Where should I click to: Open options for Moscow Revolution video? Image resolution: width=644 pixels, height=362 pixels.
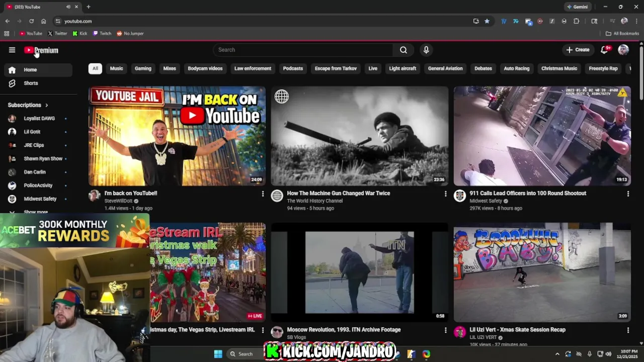(445, 330)
